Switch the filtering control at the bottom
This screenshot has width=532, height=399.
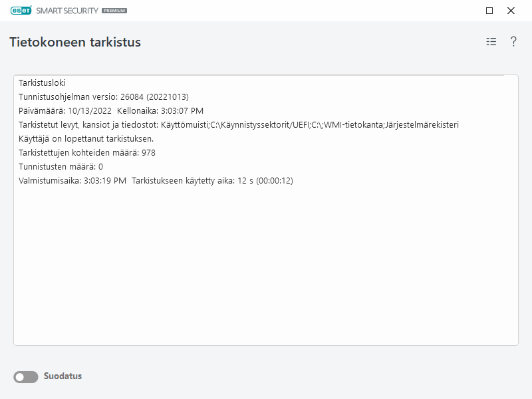tap(25, 376)
